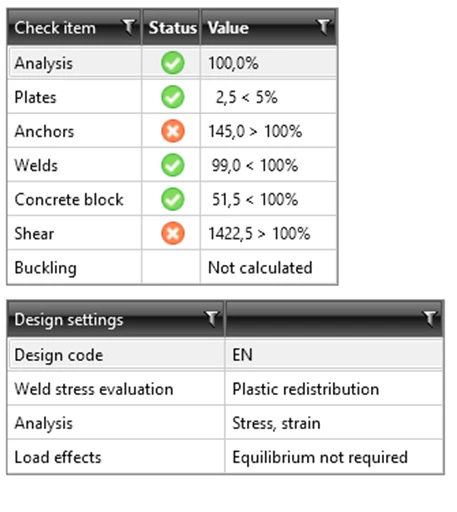Click green check status icon for Analysis

(173, 63)
